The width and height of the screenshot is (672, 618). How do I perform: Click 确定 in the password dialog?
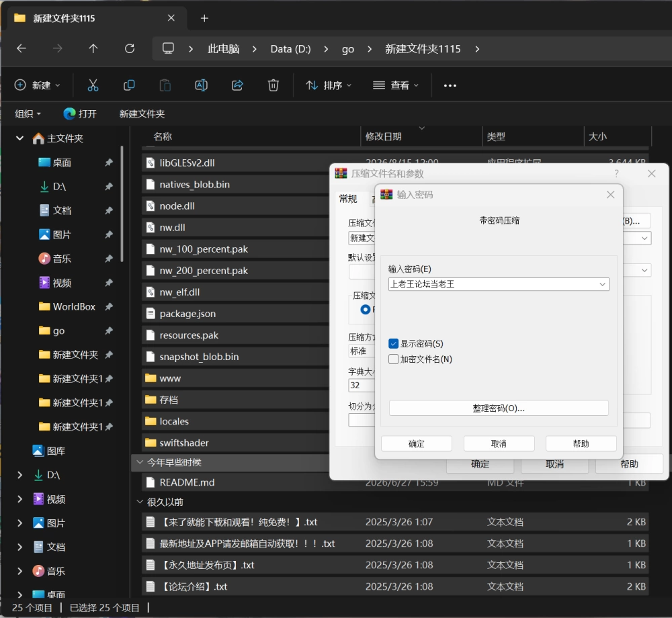click(416, 444)
